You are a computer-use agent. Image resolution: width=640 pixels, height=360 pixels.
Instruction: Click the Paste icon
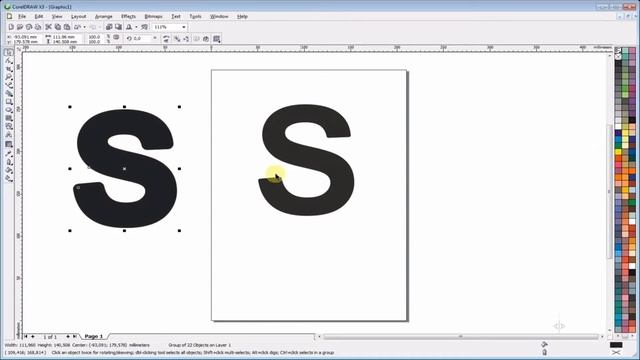point(67,27)
